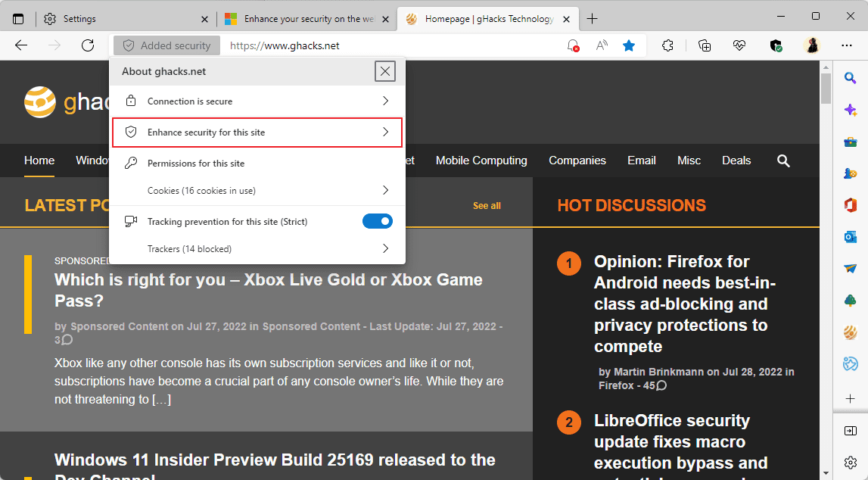Close the About ghacks.net popup
This screenshot has width=868, height=480.
pyautogui.click(x=385, y=71)
